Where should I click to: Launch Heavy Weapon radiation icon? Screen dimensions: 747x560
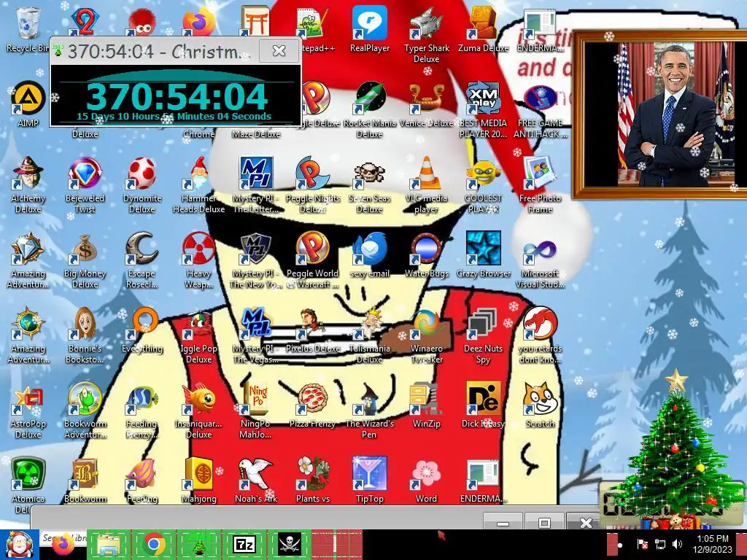[x=198, y=260]
